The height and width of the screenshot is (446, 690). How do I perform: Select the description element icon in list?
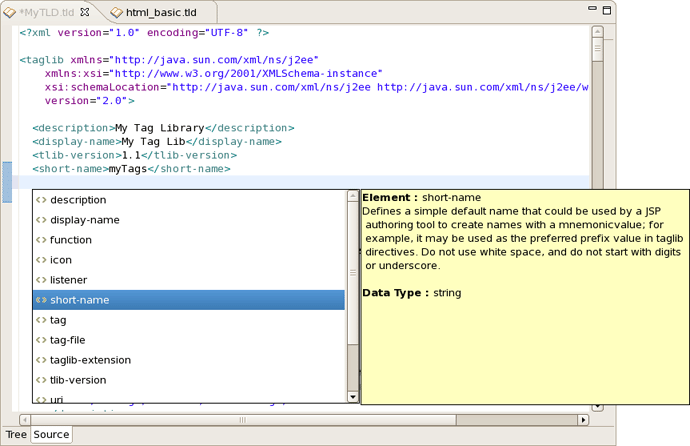pyautogui.click(x=41, y=200)
